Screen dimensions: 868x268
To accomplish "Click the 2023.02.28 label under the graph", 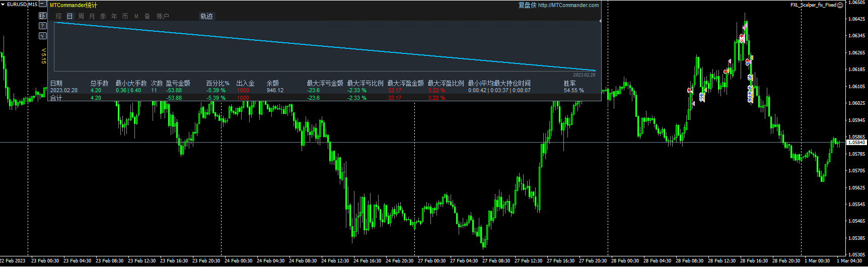I will click(x=584, y=75).
